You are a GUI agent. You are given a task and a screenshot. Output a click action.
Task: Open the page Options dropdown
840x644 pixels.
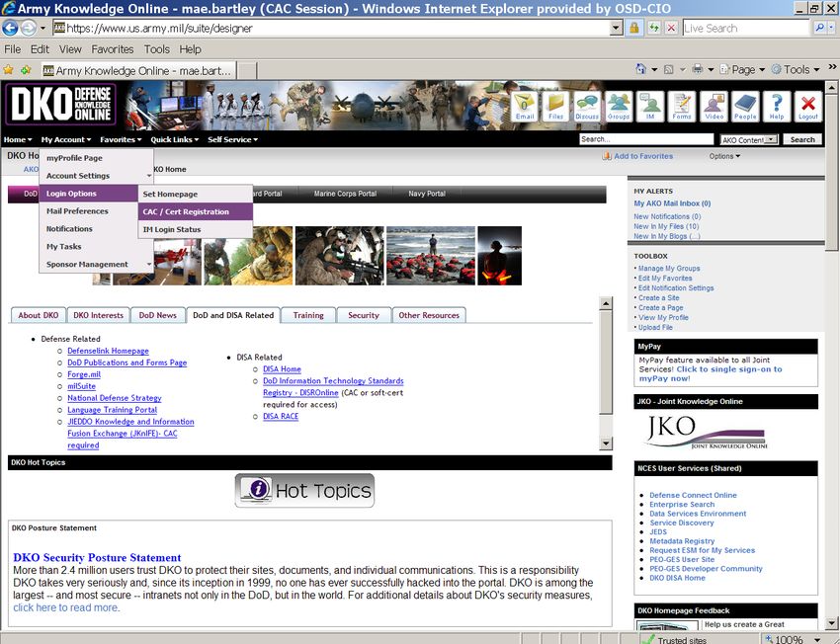click(x=724, y=156)
